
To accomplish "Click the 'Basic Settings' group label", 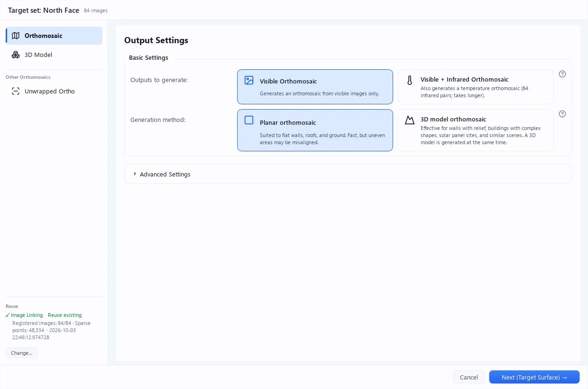I will (148, 58).
